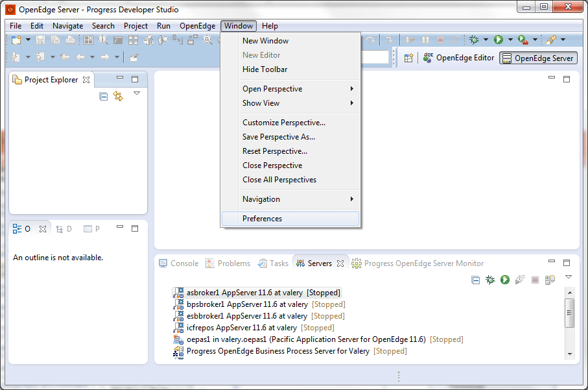588x390 pixels.
Task: Click the Run External Tools toolbox icon
Action: 523,40
